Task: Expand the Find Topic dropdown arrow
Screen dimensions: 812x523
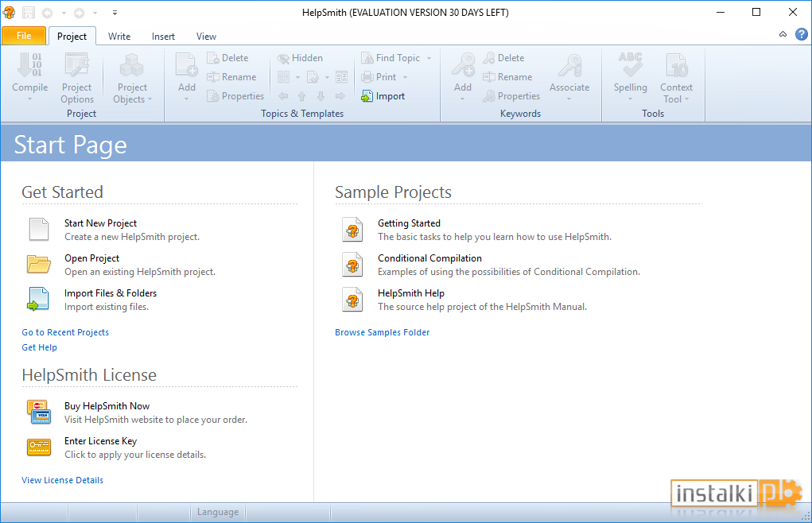Action: coord(429,59)
